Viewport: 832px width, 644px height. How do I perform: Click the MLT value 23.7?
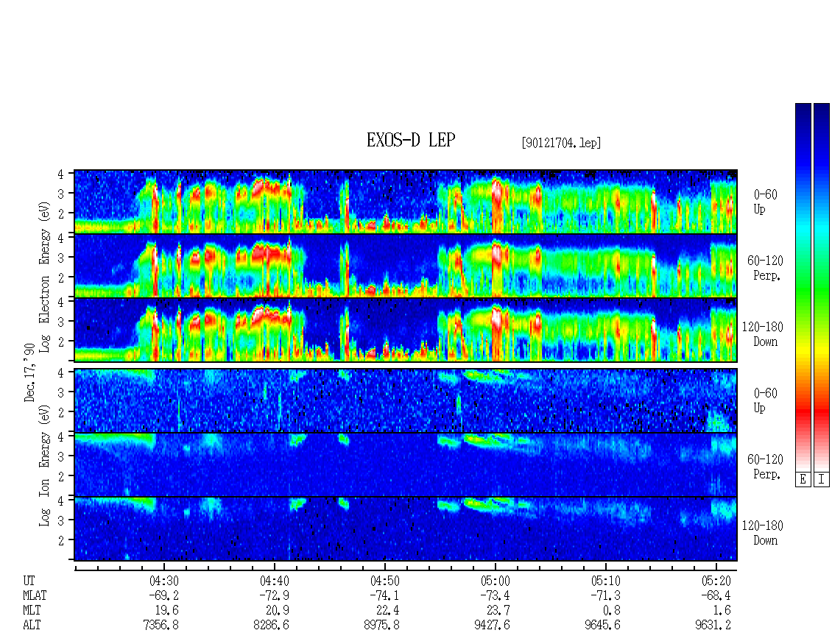(498, 611)
